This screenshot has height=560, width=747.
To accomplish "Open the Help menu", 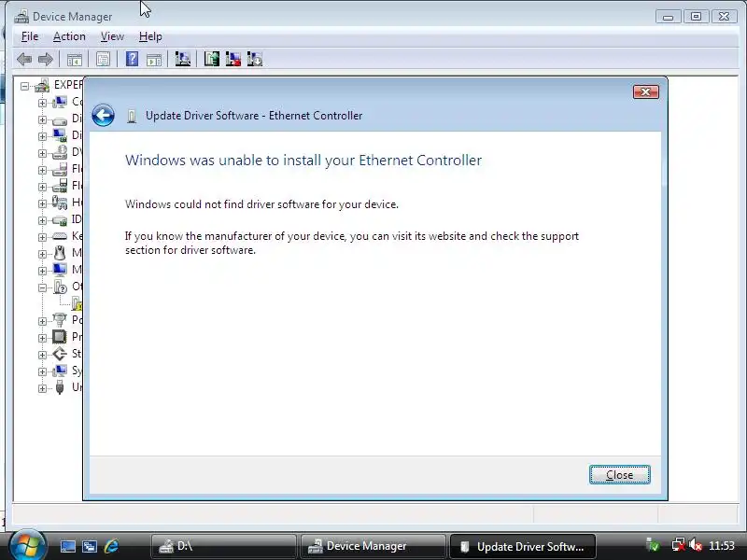I will 150,36.
